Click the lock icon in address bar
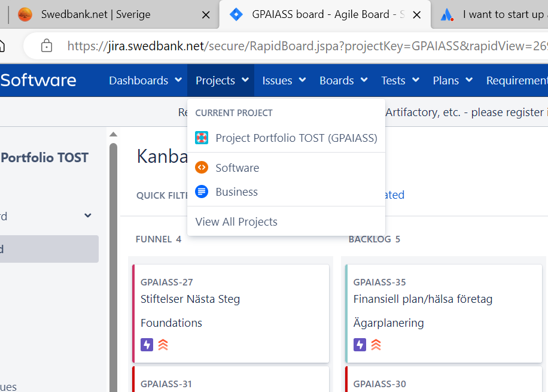 (47, 46)
